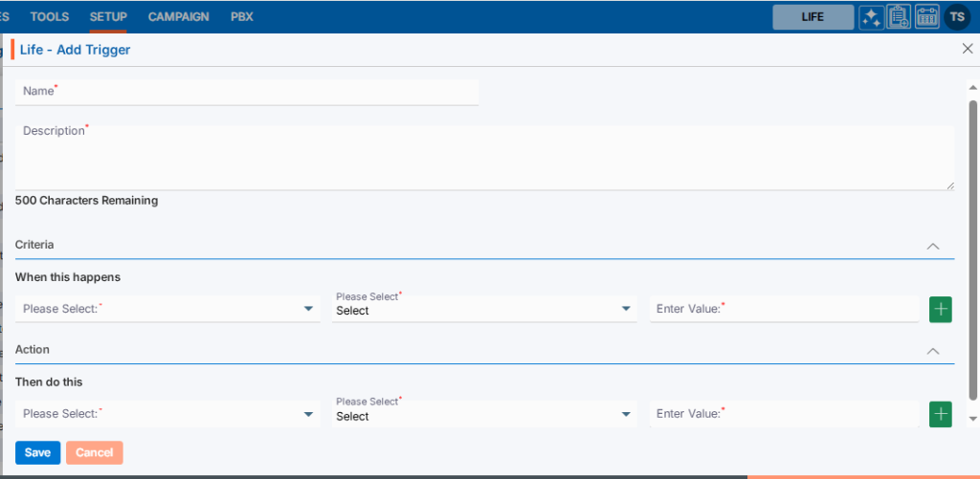Click the scrollbar down arrow

(973, 418)
